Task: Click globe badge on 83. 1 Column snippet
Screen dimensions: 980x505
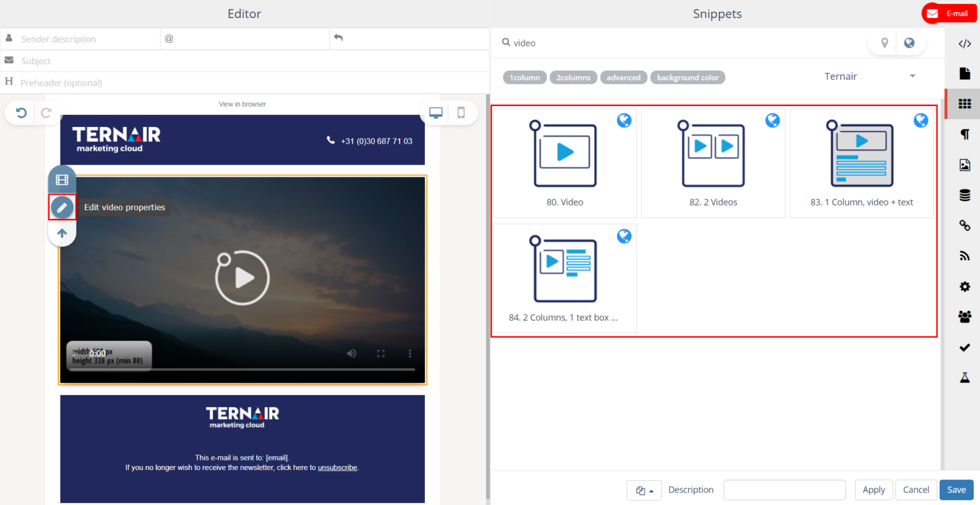Action: [x=921, y=120]
